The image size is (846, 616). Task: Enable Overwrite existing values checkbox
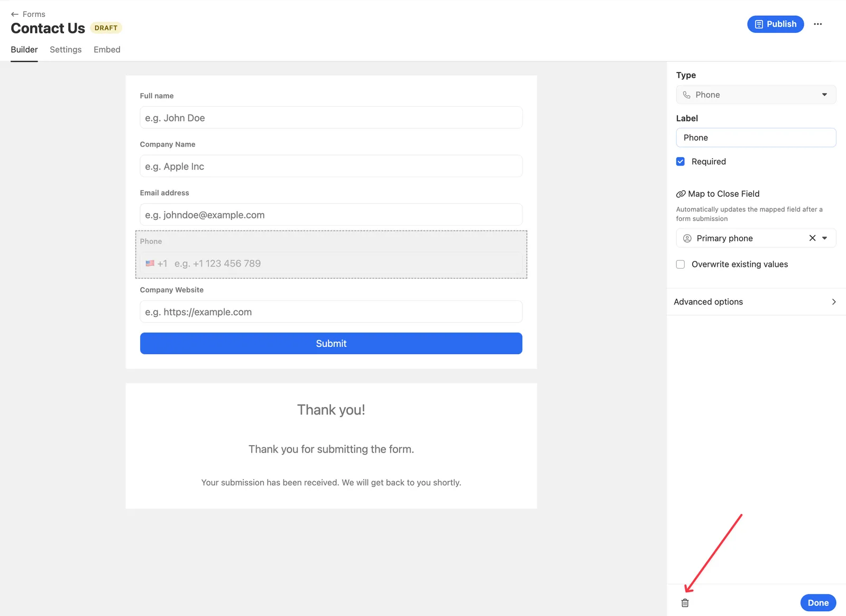(681, 264)
